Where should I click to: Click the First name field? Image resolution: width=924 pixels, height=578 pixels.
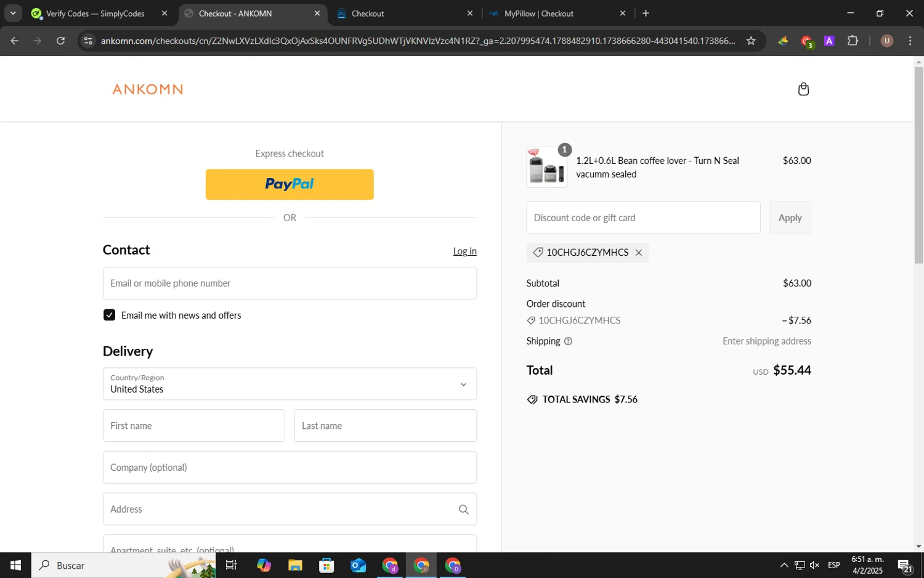coord(193,426)
